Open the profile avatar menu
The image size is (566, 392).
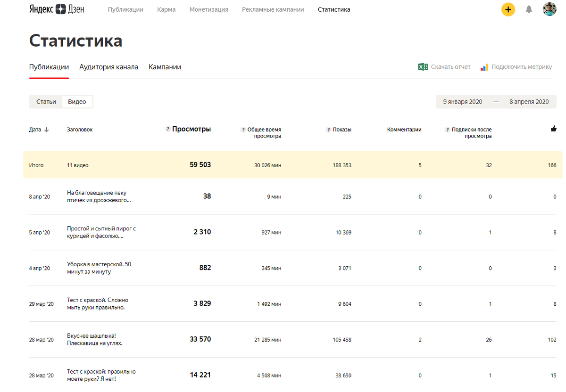point(549,9)
